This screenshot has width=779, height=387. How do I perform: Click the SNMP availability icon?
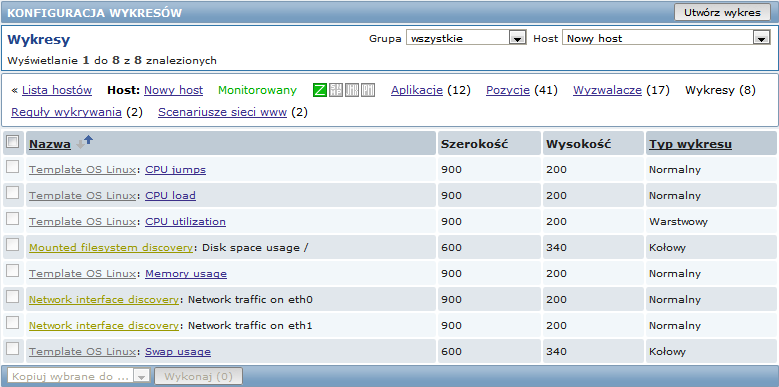pos(336,90)
